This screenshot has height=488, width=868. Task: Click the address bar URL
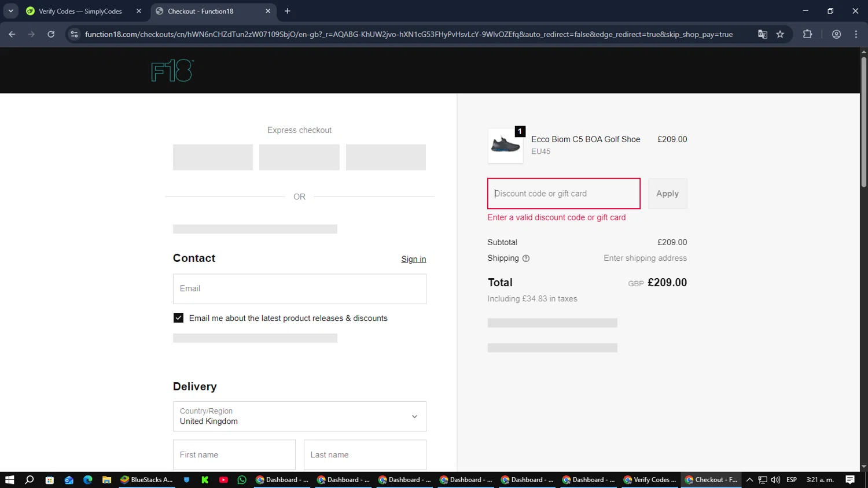coord(409,34)
